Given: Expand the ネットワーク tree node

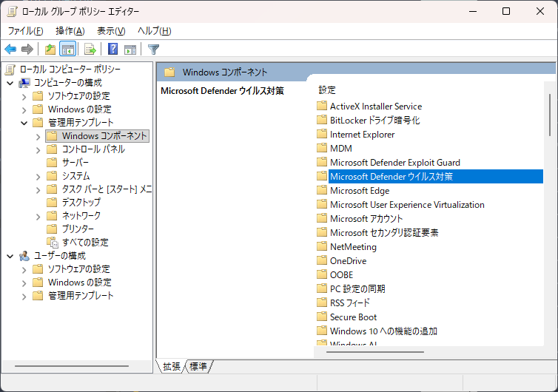Looking at the screenshot, I should 38,216.
